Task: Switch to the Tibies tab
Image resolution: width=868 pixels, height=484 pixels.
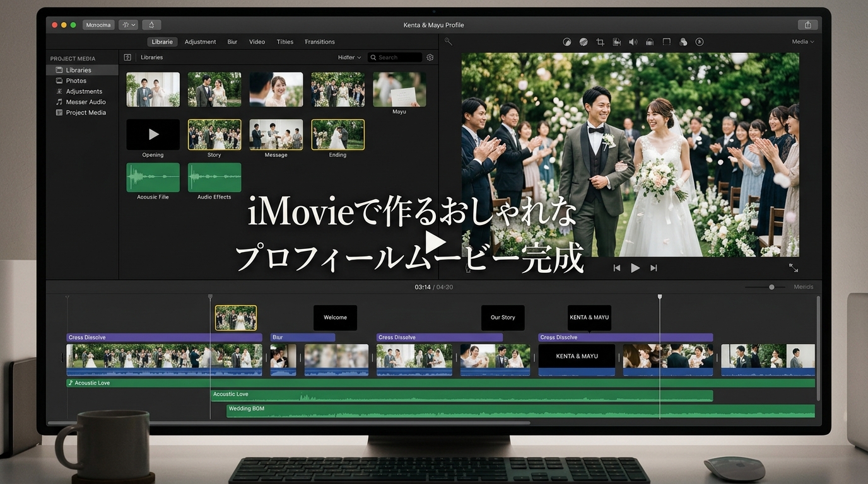Action: point(285,42)
